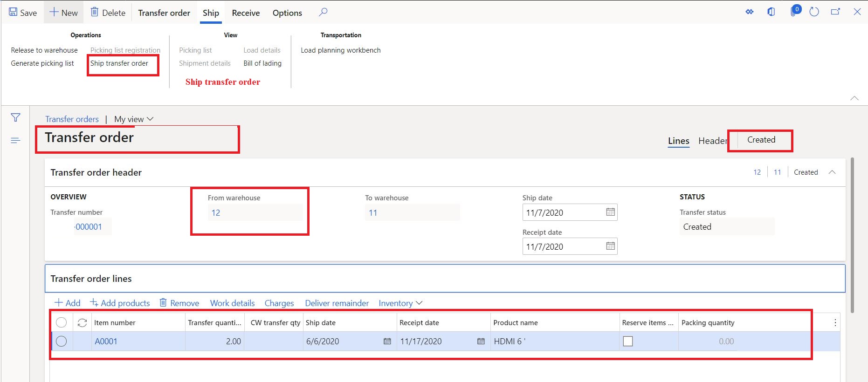Switch to the Header view tab
Image resolution: width=868 pixels, height=382 pixels.
tap(712, 141)
